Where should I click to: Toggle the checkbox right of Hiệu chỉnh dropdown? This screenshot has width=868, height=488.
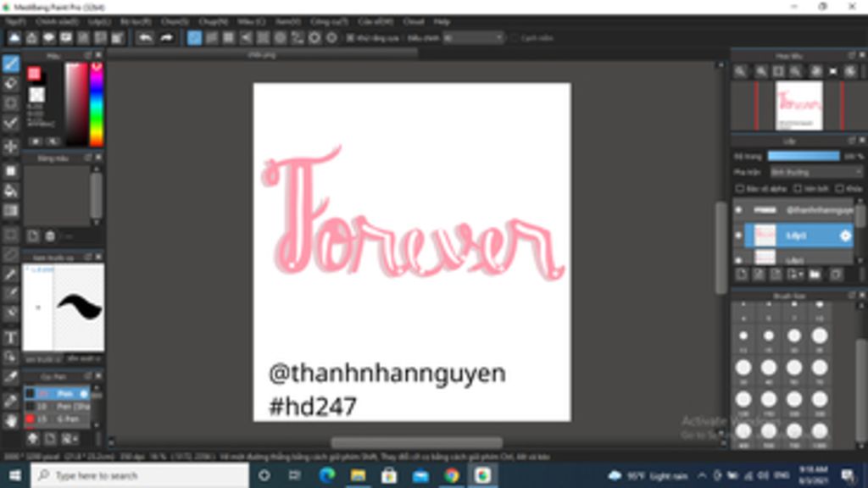click(515, 37)
